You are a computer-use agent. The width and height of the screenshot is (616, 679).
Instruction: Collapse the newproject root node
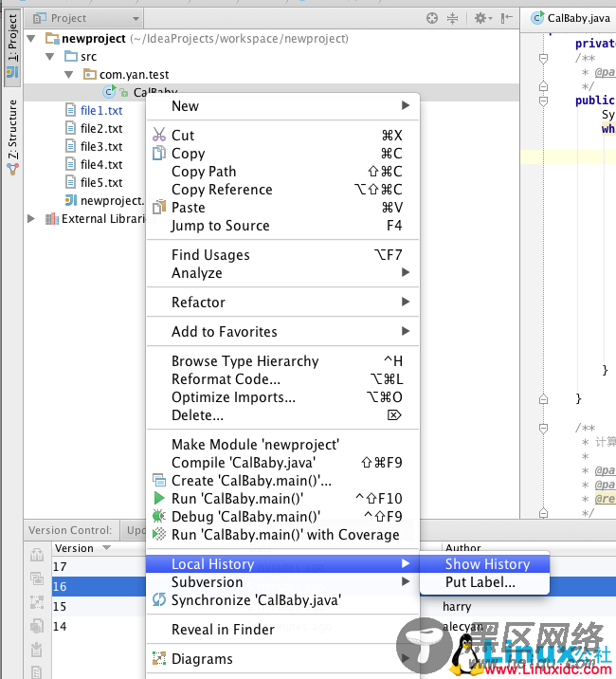pyautogui.click(x=31, y=39)
